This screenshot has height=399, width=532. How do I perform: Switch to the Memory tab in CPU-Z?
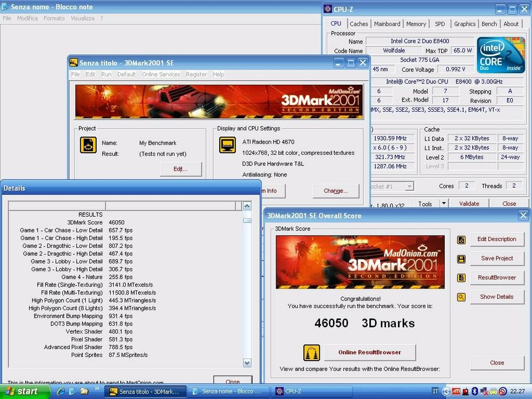pos(416,23)
